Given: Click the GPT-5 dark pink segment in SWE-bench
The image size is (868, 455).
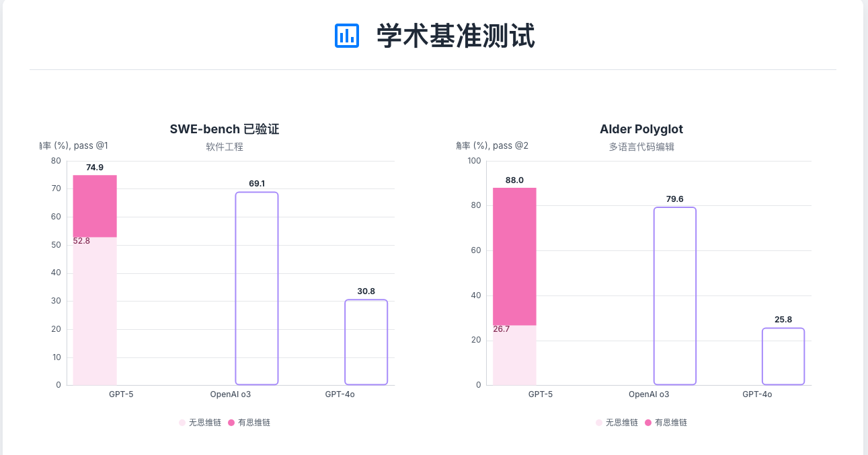Looking at the screenshot, I should point(95,206).
